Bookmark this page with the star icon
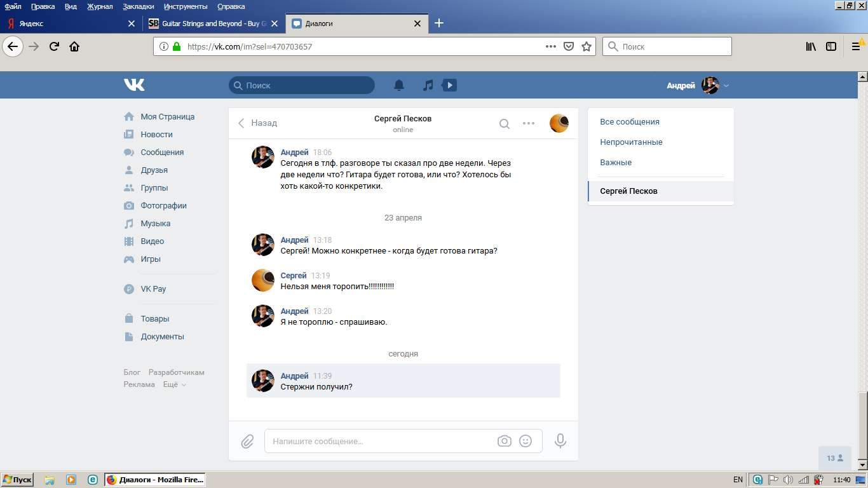 point(587,46)
